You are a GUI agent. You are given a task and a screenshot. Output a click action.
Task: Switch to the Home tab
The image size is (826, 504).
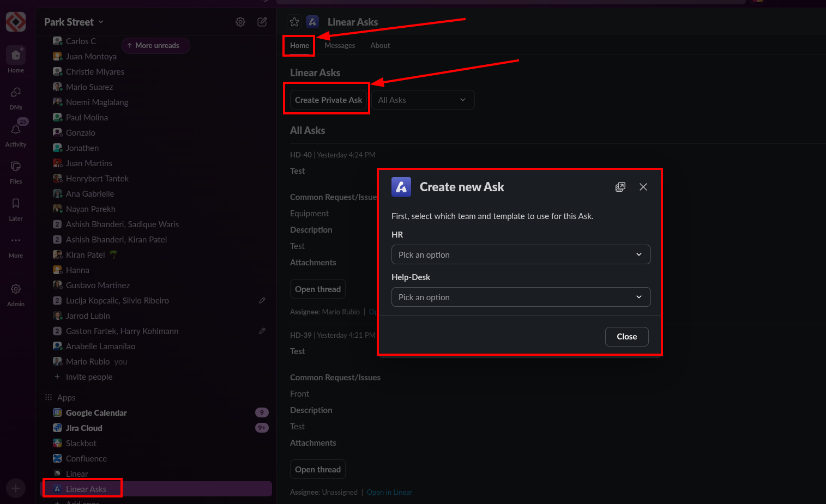pyautogui.click(x=299, y=45)
